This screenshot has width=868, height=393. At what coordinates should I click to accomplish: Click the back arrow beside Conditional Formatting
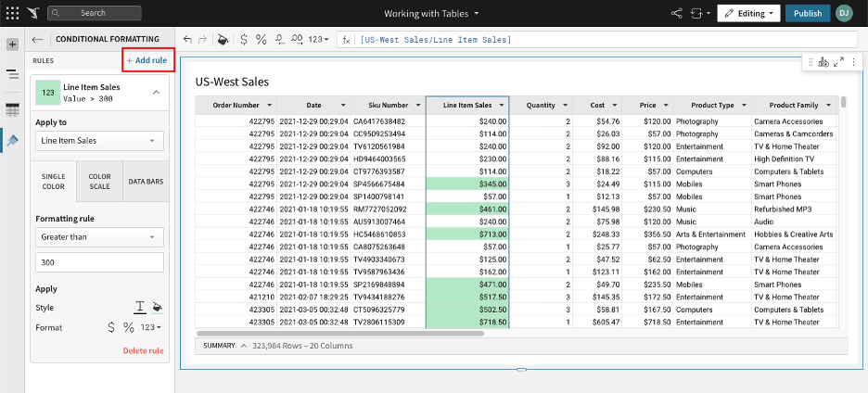coord(38,40)
